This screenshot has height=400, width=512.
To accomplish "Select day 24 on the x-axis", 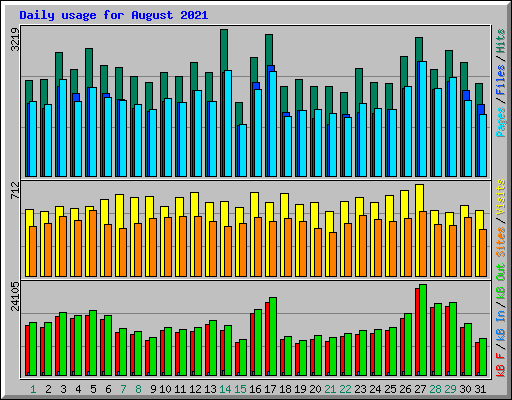I will pyautogui.click(x=375, y=389).
